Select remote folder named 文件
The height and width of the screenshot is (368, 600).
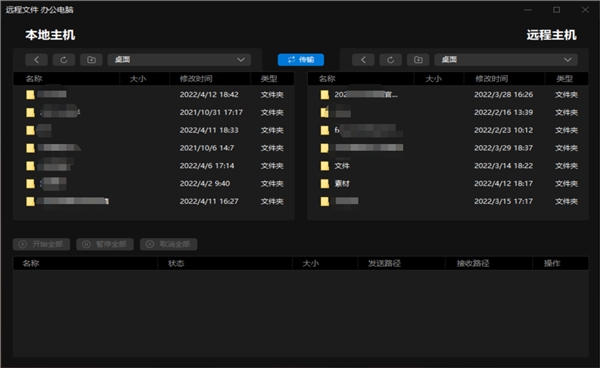tap(448, 166)
